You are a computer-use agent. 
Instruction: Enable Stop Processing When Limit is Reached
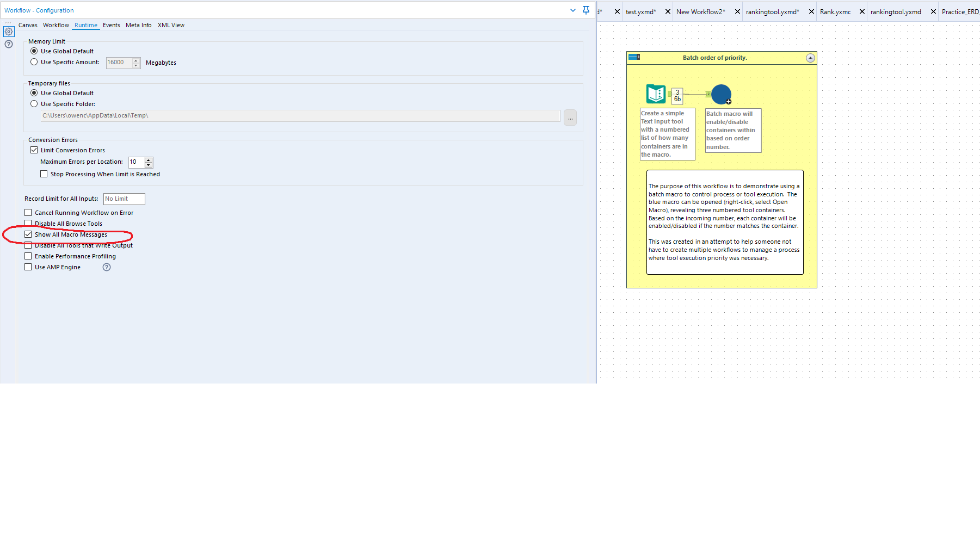coord(44,174)
